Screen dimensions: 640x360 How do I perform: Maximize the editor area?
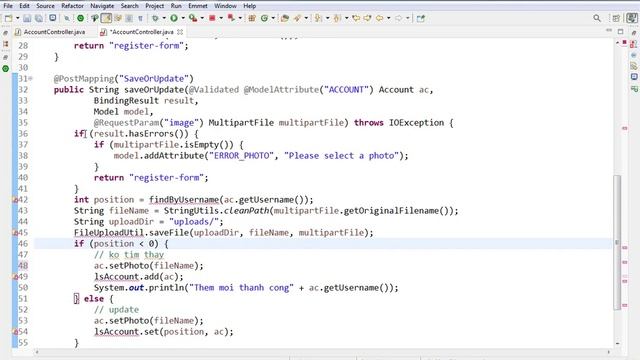(x=620, y=31)
